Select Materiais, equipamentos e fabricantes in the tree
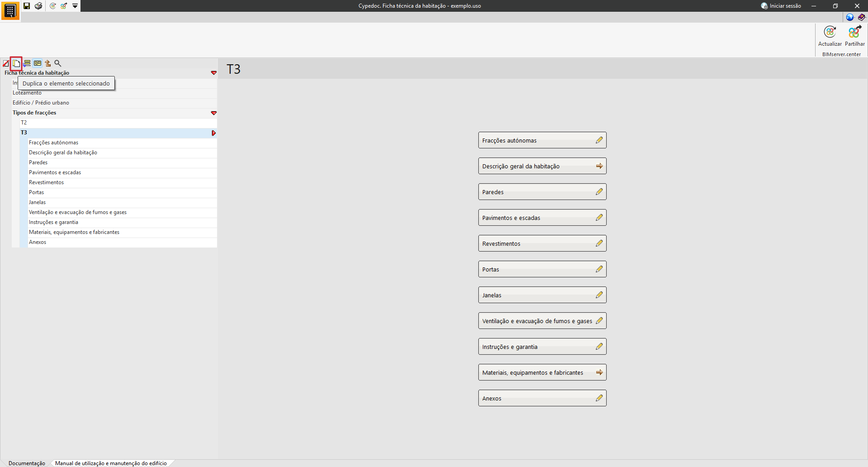This screenshot has width=868, height=467. pyautogui.click(x=123, y=232)
